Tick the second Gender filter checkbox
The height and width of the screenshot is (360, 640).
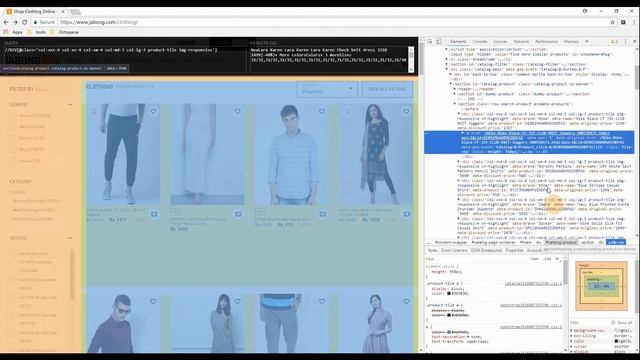tap(13, 127)
